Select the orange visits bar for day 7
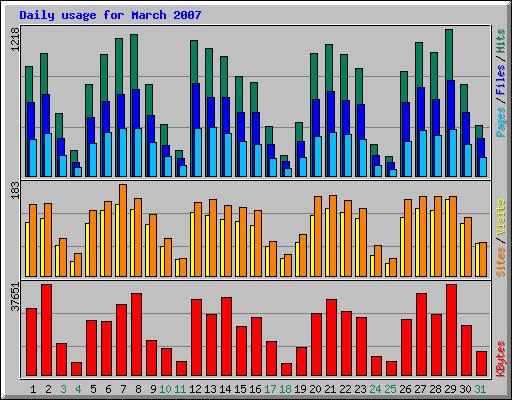Screen dimensions: 512x400 [x=123, y=230]
